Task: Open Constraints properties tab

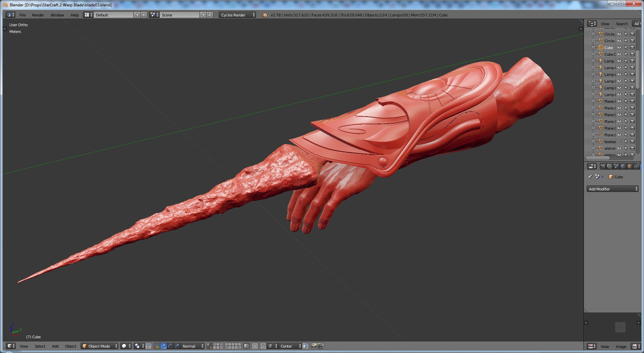Action: [x=636, y=166]
